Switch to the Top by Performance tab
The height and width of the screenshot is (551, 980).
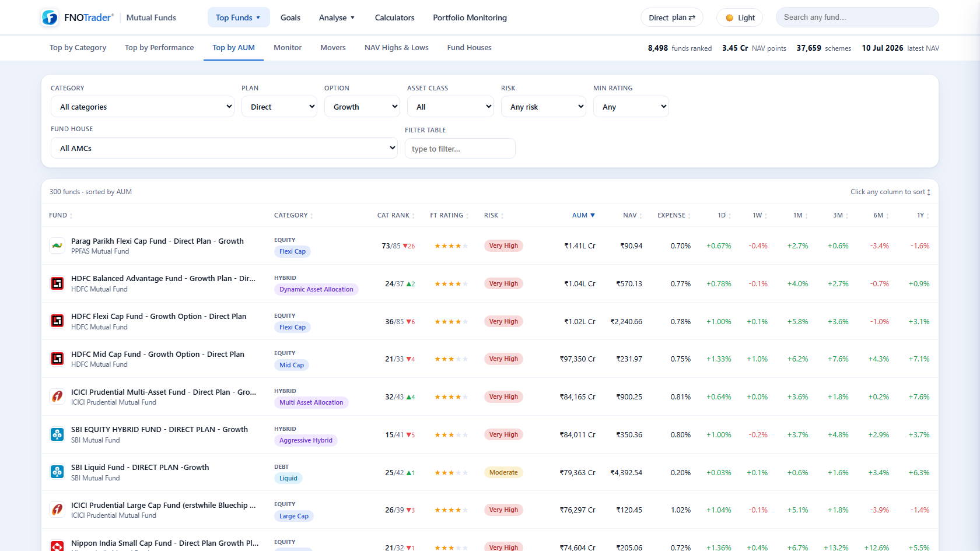click(159, 48)
